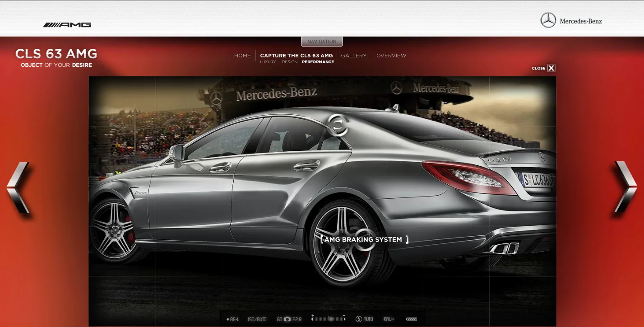
Task: Open the AMG Braking System hotspot
Action: [364, 239]
